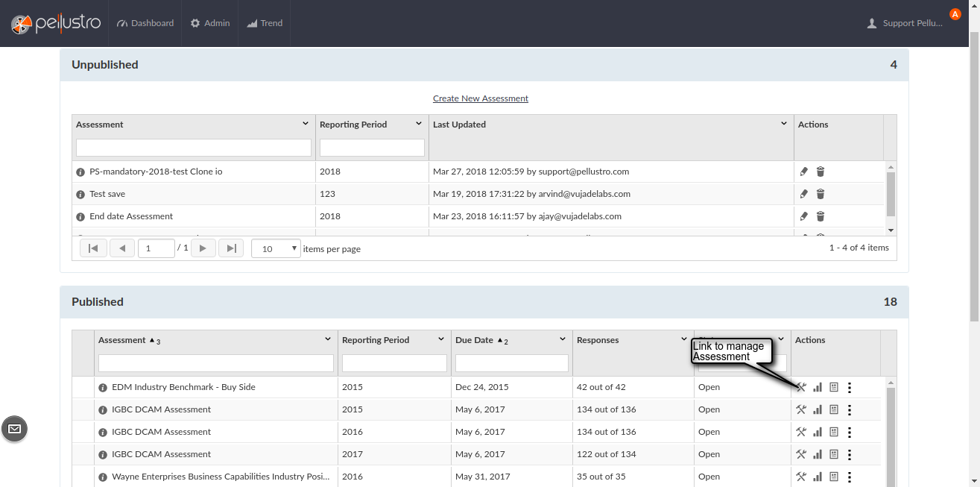Open Unpublished Assessment column menu
Screen dimensions: 980x487
306,124
